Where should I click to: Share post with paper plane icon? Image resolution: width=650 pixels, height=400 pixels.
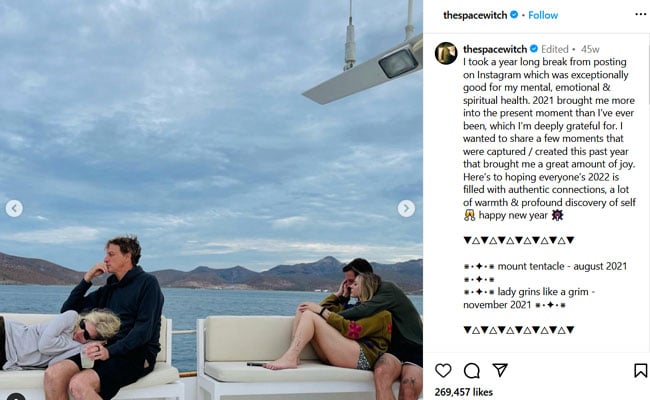pos(500,370)
